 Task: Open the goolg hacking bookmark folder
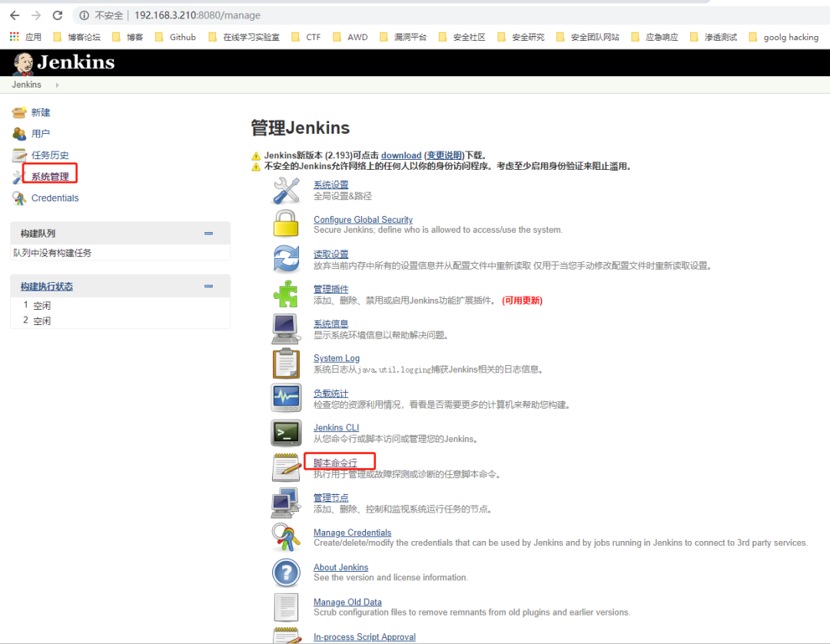tap(784, 37)
